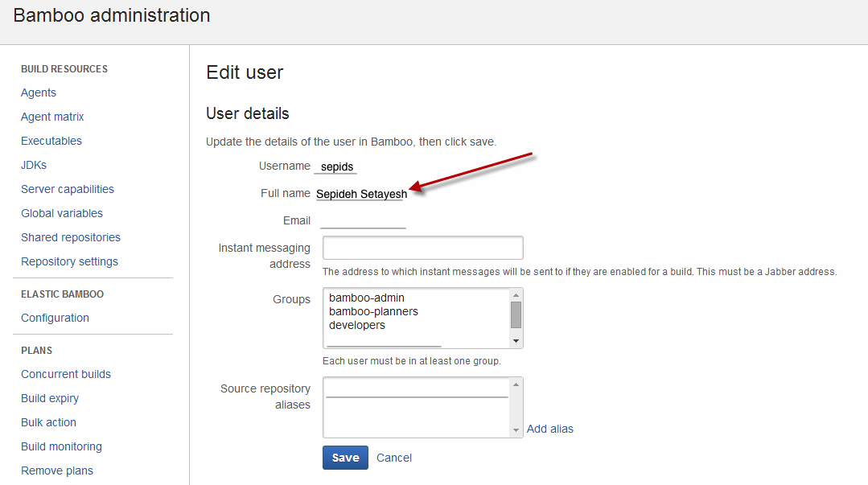Go to Shared repositories
Screen dimensions: 868x485
70,237
